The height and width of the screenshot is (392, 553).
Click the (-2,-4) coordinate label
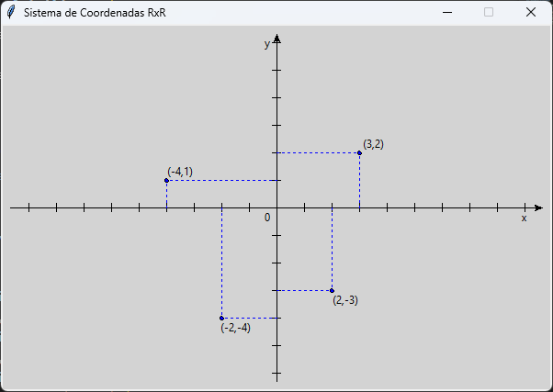tap(235, 328)
